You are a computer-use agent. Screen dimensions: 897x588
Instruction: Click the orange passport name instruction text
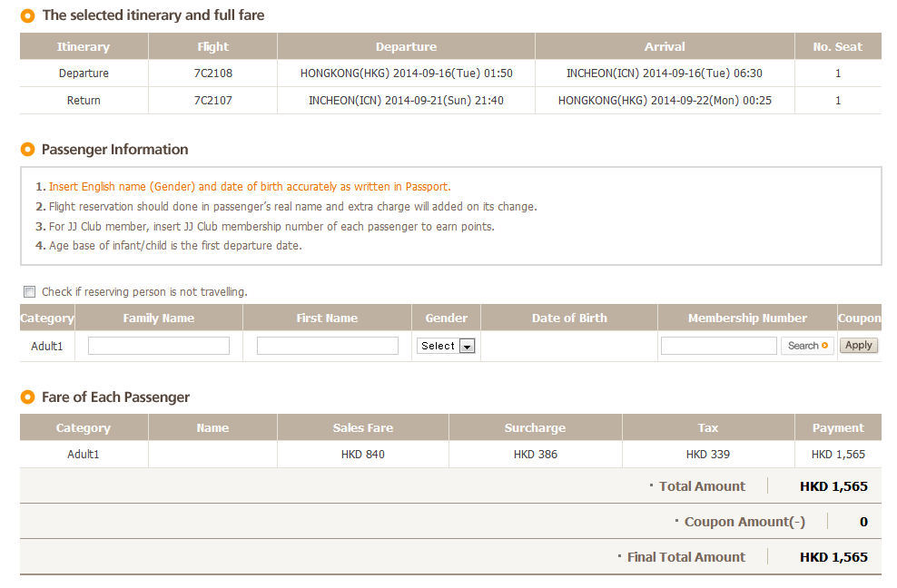249,187
